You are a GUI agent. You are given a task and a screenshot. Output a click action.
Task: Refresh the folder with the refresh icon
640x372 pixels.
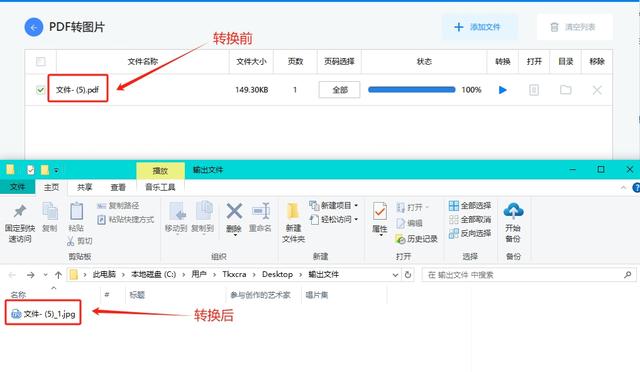(x=407, y=275)
